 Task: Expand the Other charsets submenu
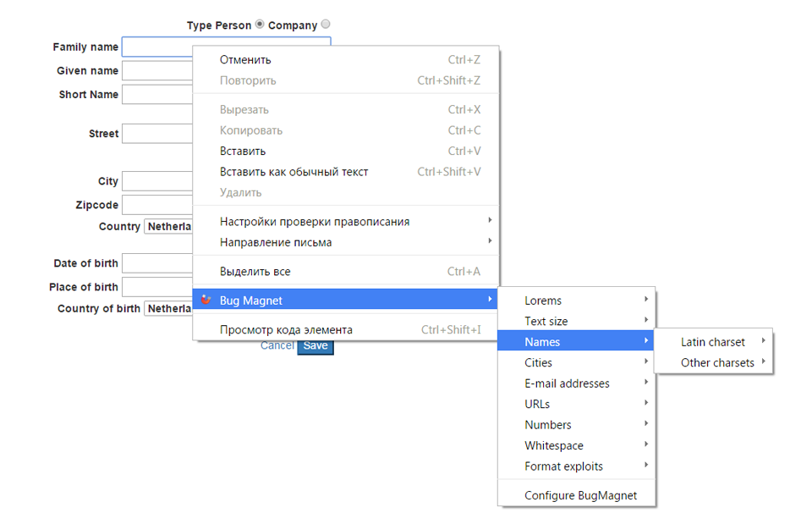tap(717, 362)
